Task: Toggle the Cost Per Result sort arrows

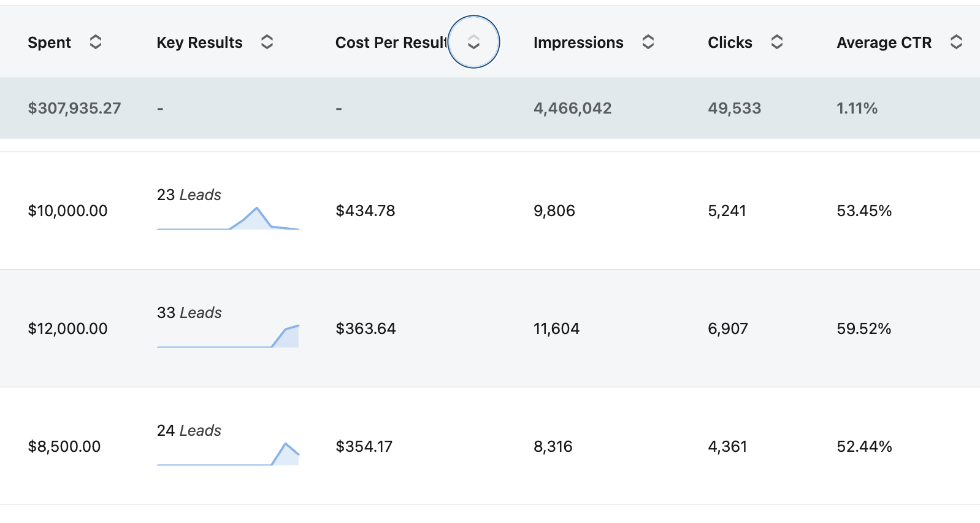Action: pyautogui.click(x=473, y=42)
